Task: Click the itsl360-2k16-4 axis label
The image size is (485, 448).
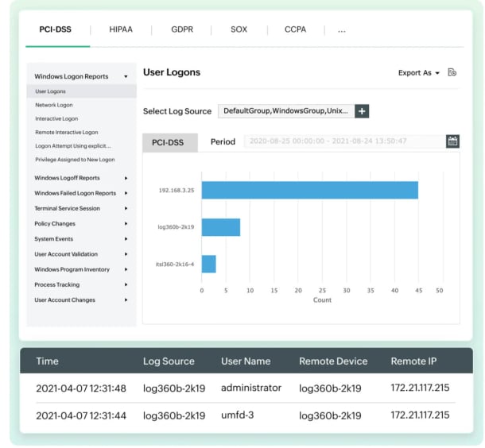Action: click(x=175, y=265)
